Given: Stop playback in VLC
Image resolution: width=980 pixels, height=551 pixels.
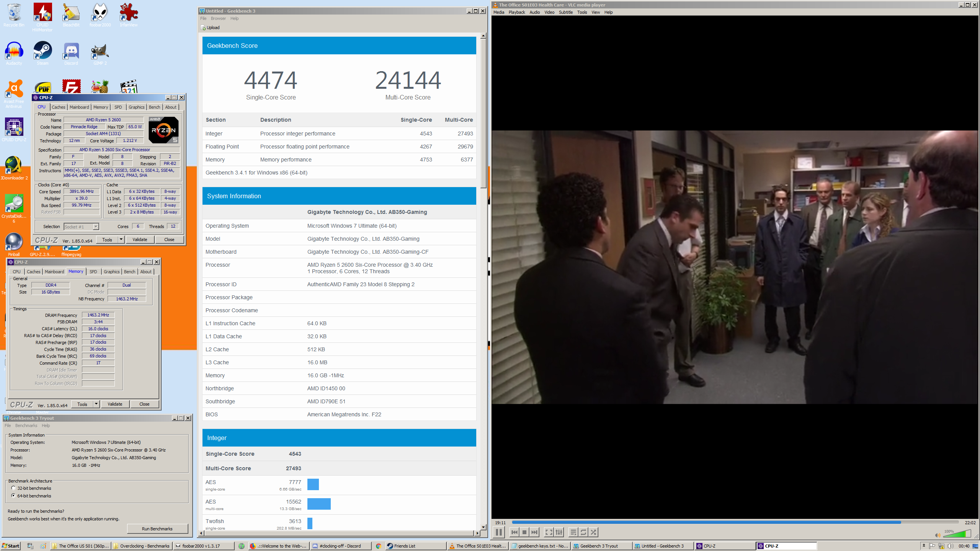Looking at the screenshot, I should (x=524, y=532).
